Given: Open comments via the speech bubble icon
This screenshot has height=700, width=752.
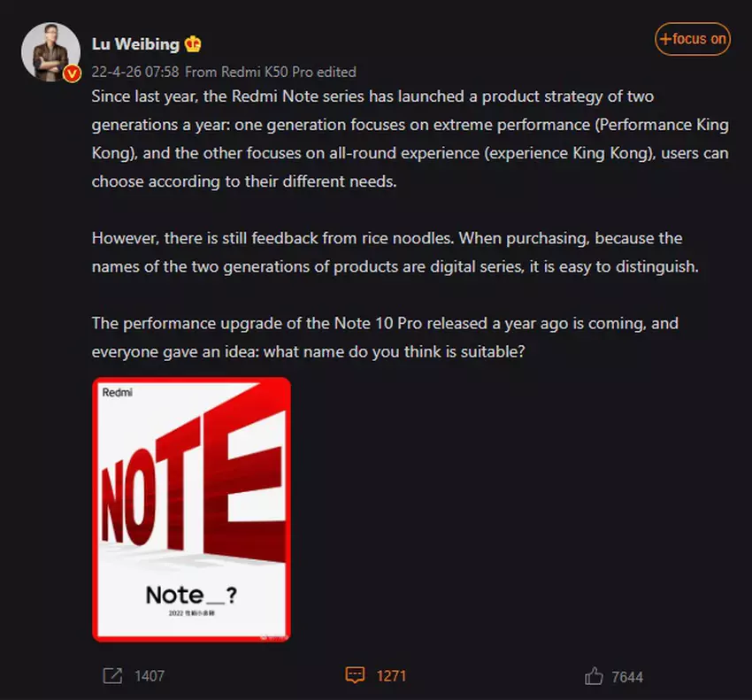Looking at the screenshot, I should click(355, 676).
